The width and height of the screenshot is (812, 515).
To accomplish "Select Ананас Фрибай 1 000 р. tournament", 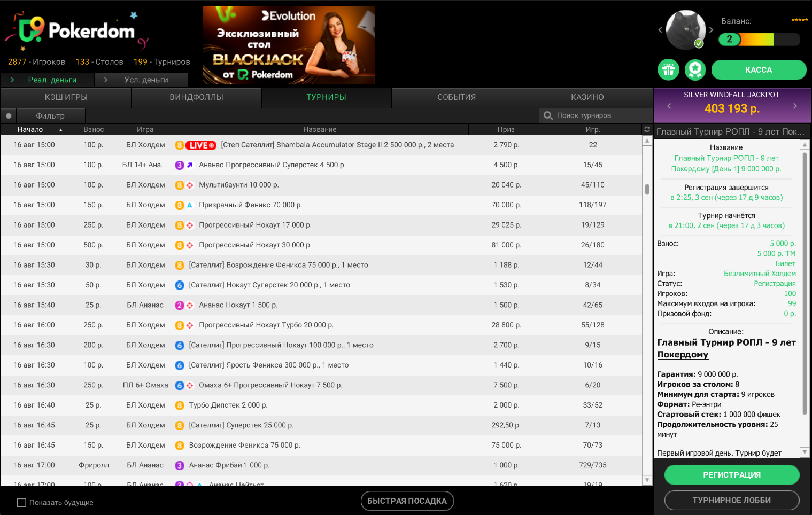I will [322, 466].
